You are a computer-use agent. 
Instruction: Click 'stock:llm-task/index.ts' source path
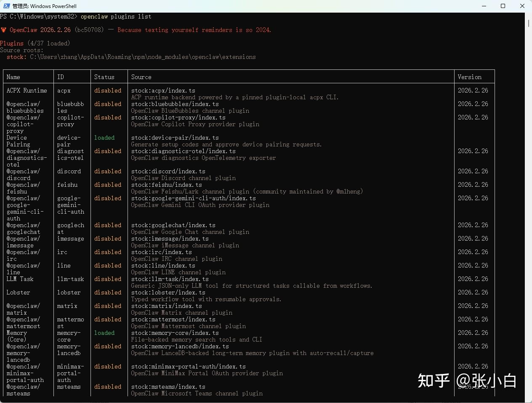tap(170, 279)
